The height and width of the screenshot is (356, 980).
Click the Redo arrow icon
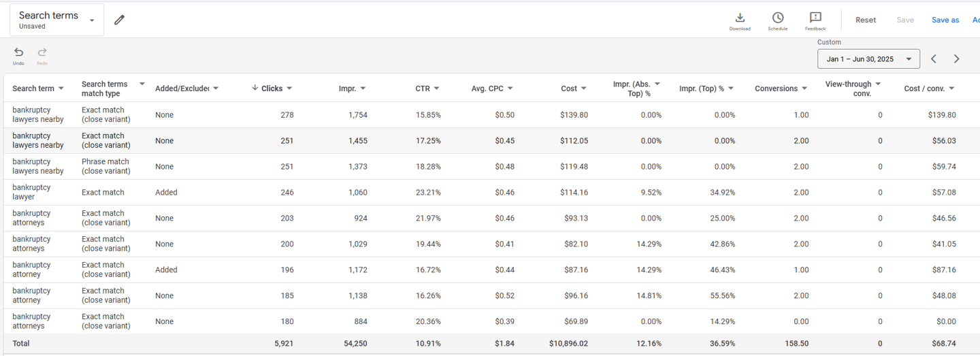point(42,54)
